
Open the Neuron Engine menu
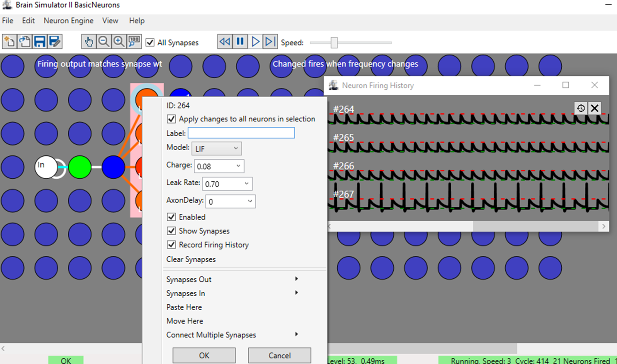tap(68, 21)
